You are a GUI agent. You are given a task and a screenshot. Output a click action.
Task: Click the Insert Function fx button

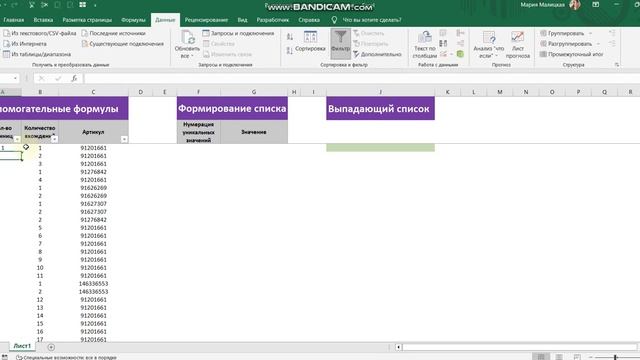click(x=74, y=78)
